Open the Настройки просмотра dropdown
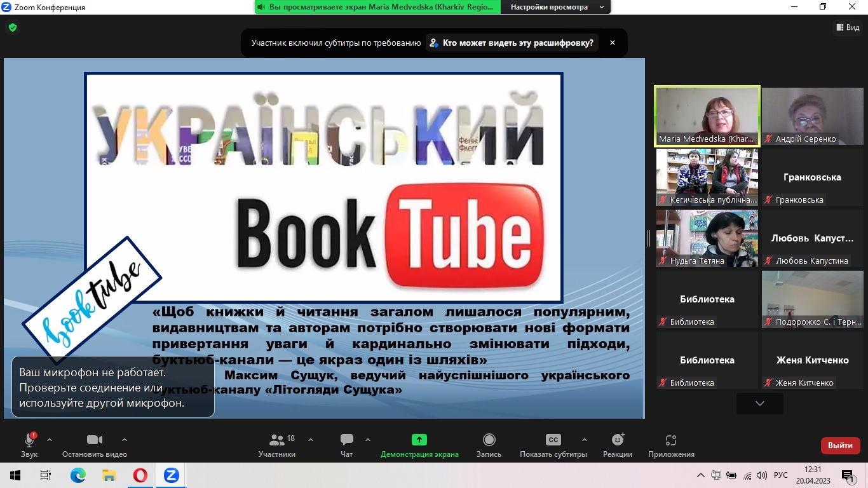 [557, 7]
